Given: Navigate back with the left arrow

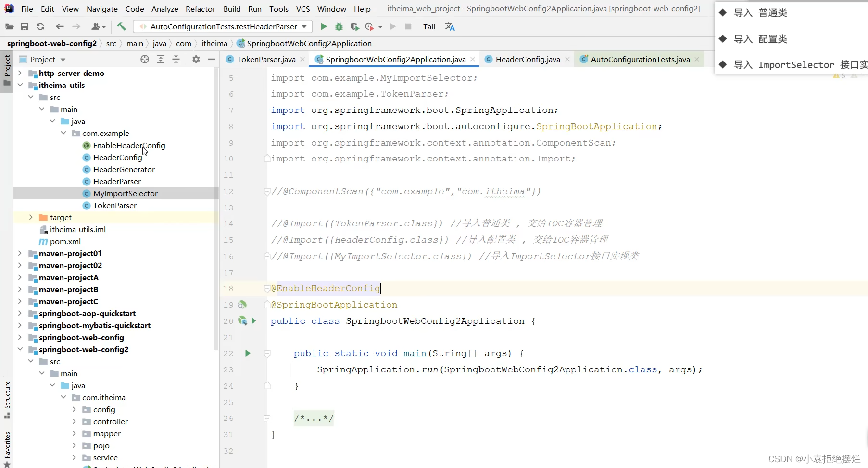Looking at the screenshot, I should (60, 27).
